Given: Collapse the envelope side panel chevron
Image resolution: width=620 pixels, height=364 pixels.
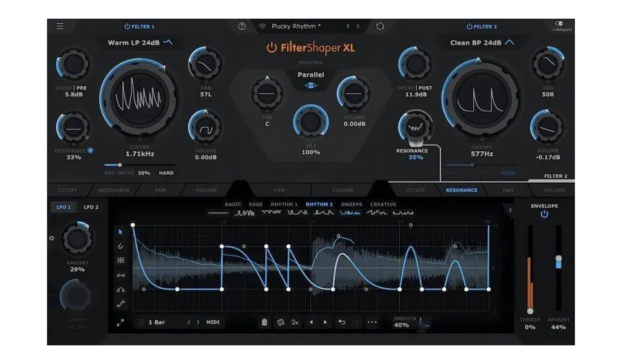Looking at the screenshot, I should coord(510,210).
